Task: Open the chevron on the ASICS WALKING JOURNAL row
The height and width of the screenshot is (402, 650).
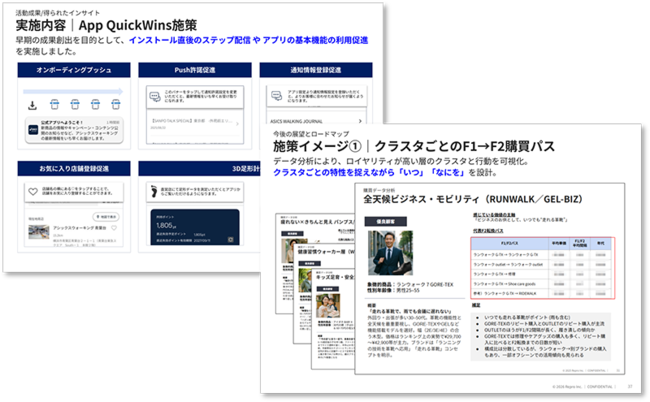Action: point(360,121)
